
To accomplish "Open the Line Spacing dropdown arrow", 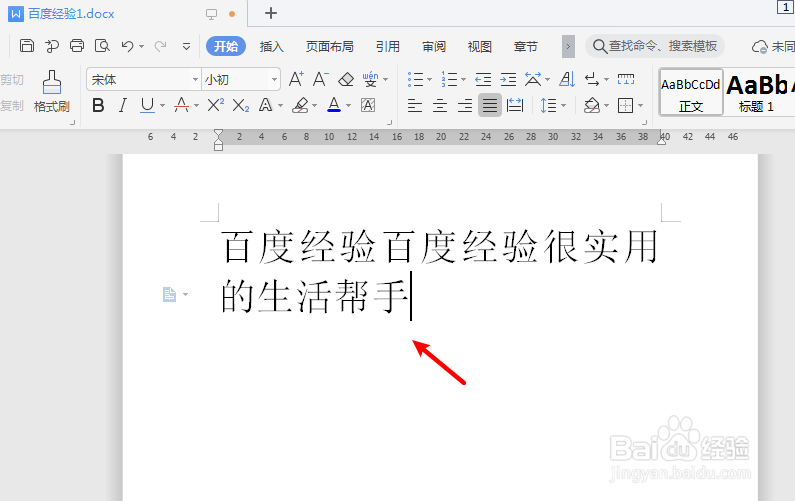I will (x=563, y=106).
